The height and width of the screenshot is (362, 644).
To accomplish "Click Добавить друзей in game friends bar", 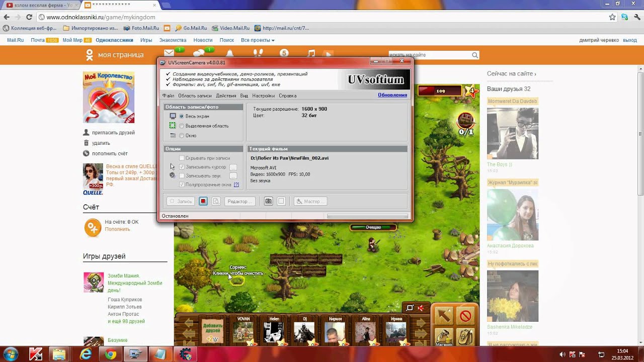I will pyautogui.click(x=212, y=331).
